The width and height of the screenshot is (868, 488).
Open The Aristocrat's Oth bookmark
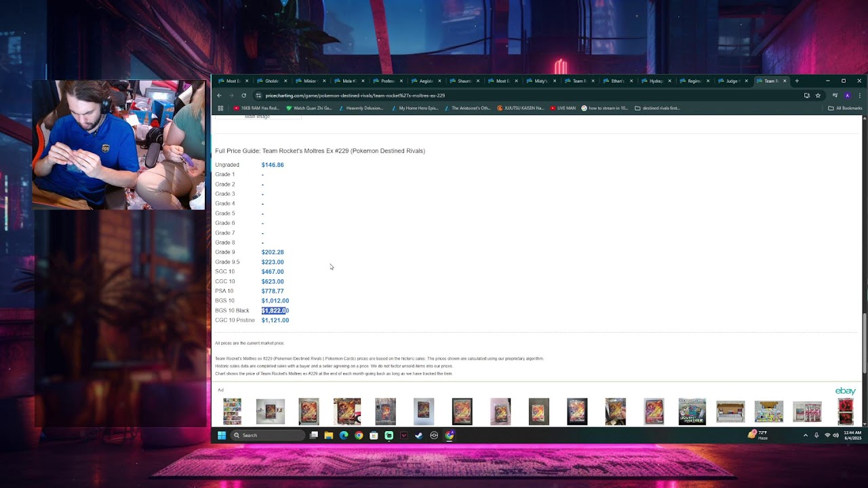(x=467, y=108)
